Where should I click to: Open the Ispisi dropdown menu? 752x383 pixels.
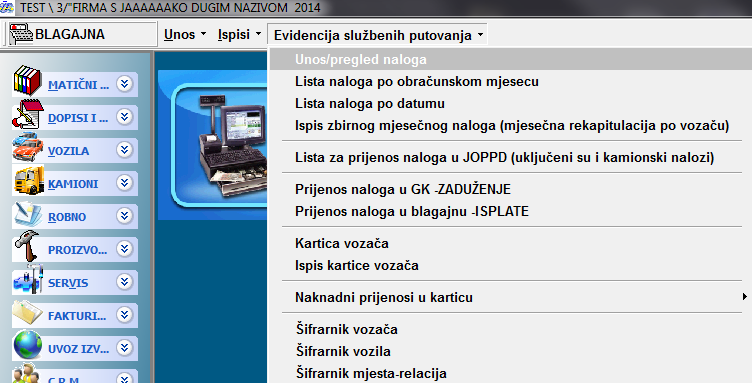239,35
